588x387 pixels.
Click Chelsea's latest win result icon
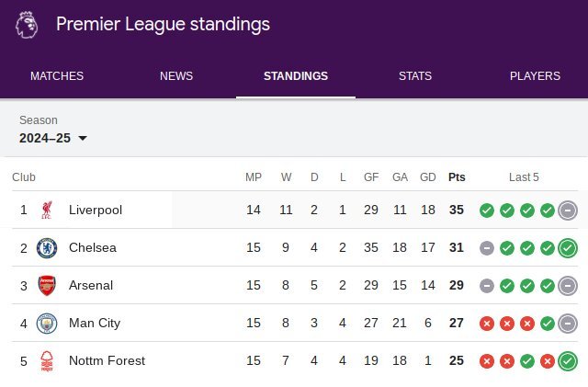[568, 248]
